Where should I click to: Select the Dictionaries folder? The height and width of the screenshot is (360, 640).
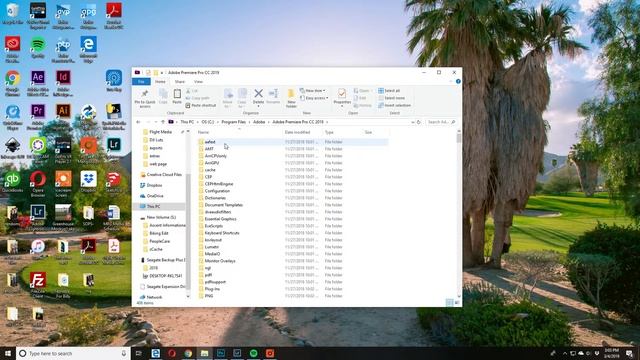click(215, 198)
